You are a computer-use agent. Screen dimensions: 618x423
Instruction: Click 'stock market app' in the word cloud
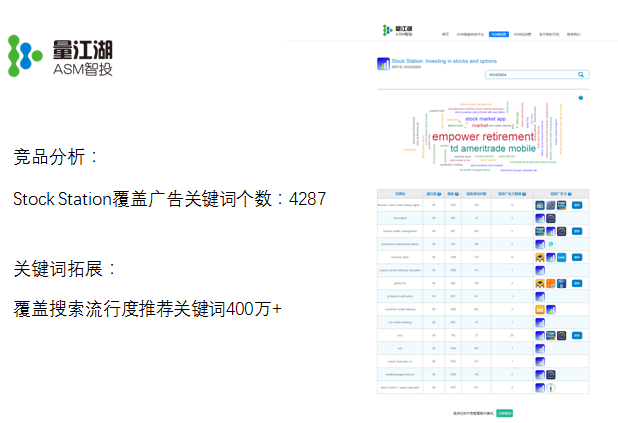click(x=485, y=119)
